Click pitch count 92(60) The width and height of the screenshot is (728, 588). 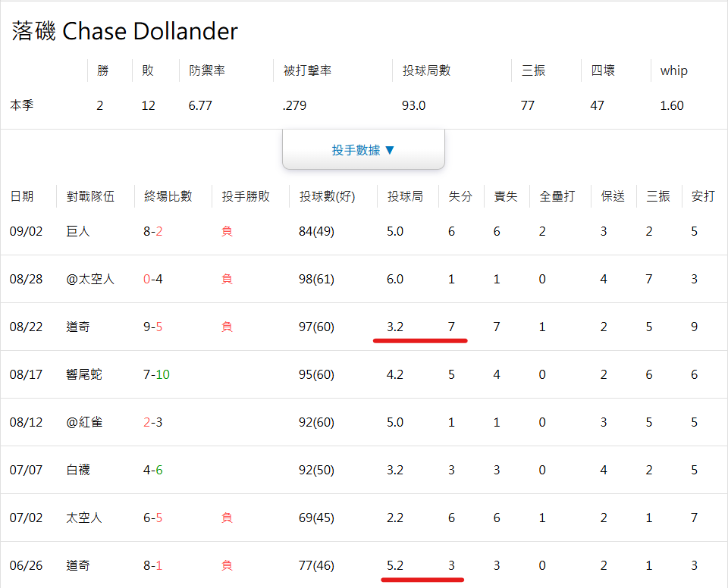click(x=317, y=422)
